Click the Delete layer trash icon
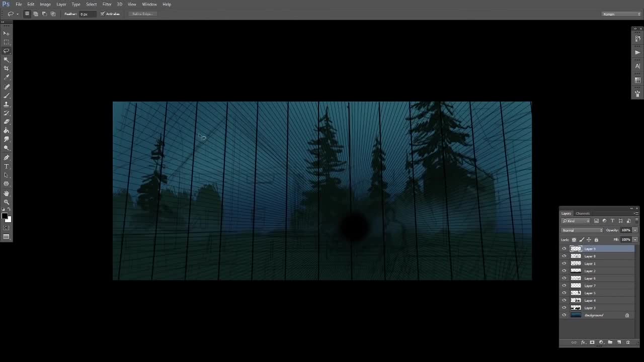This screenshot has height=362, width=644. pyautogui.click(x=628, y=342)
